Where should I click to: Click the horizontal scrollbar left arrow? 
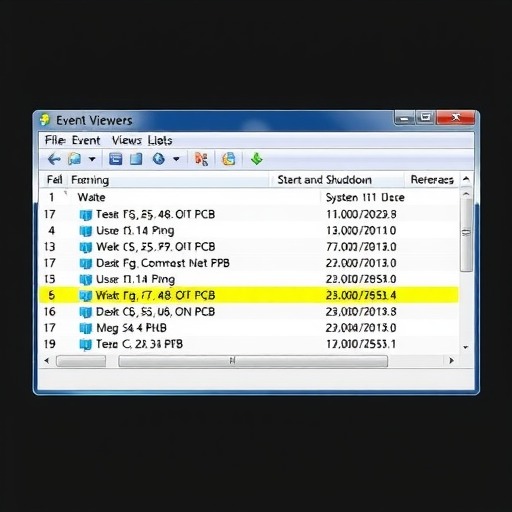[x=47, y=360]
